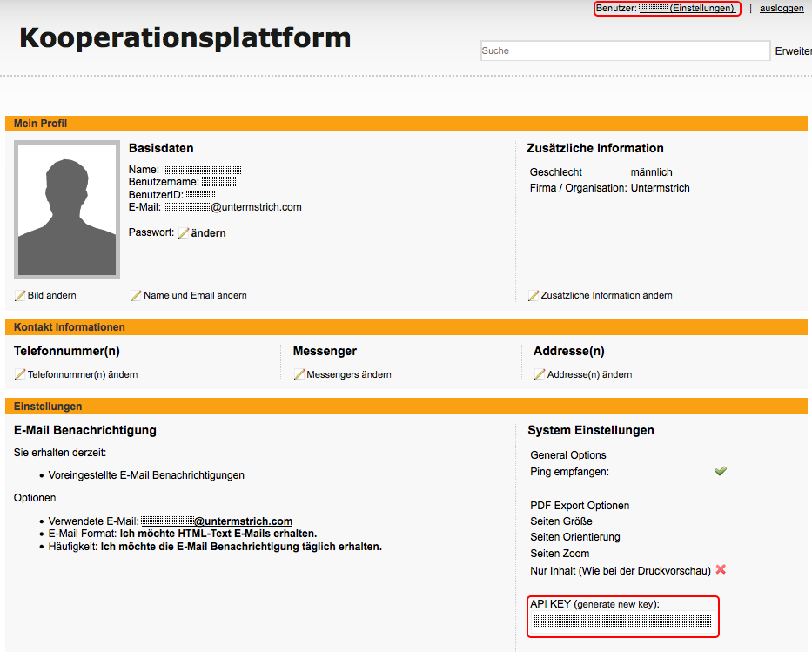Click pencil icon beside Addresse(n) ändern
This screenshot has width=812, height=652.
pos(540,374)
